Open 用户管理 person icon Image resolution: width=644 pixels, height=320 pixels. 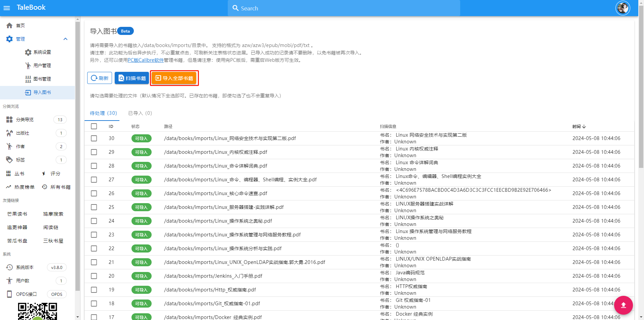(x=28, y=65)
